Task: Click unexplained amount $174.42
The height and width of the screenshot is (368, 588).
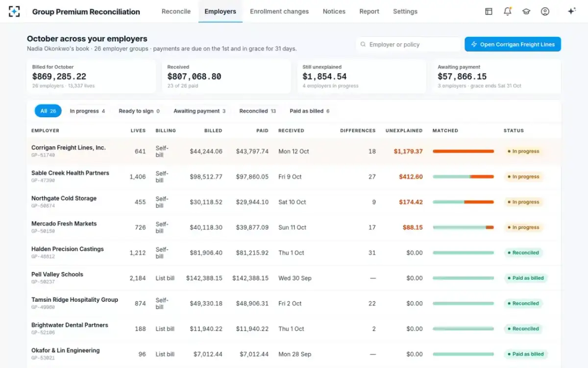Action: [x=411, y=202]
